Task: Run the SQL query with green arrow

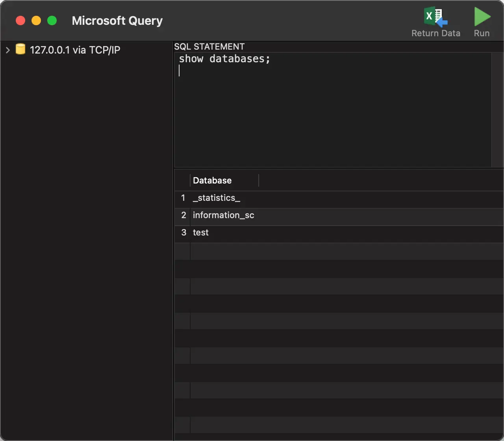Action: (482, 17)
